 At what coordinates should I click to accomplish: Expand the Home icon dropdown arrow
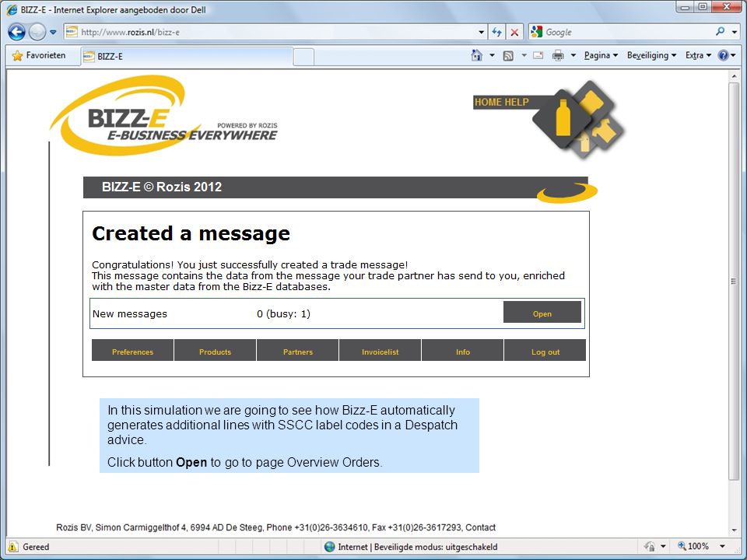point(492,56)
